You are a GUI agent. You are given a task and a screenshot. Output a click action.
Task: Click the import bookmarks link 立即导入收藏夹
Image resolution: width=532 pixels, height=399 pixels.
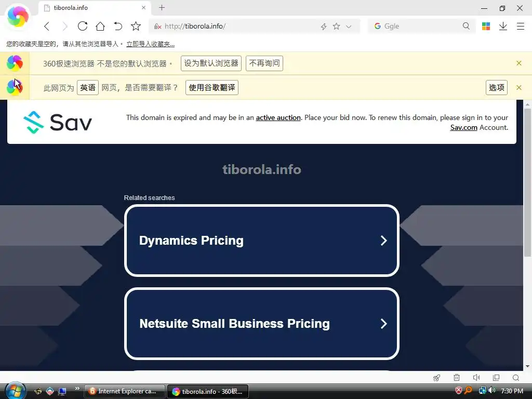[x=150, y=44]
